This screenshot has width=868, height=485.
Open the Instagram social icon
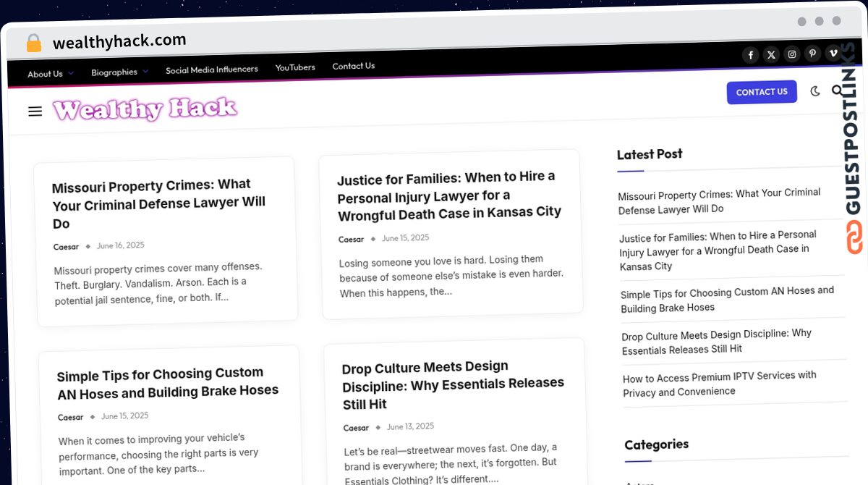792,54
